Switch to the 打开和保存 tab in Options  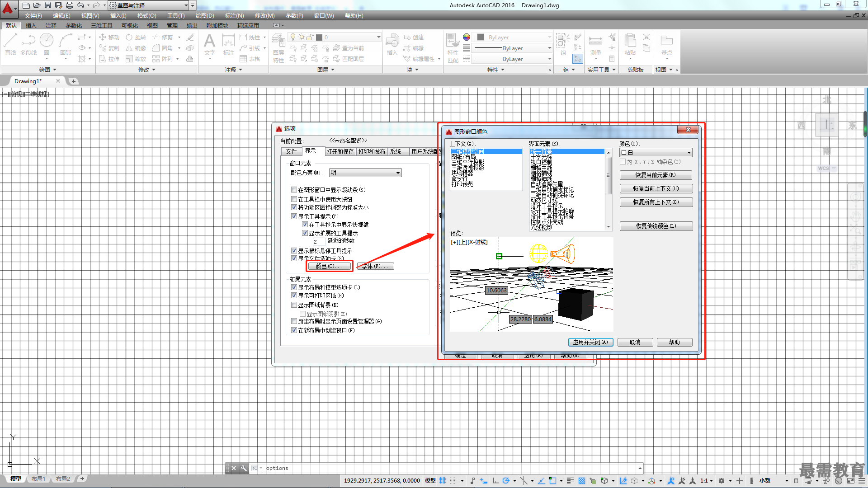340,151
